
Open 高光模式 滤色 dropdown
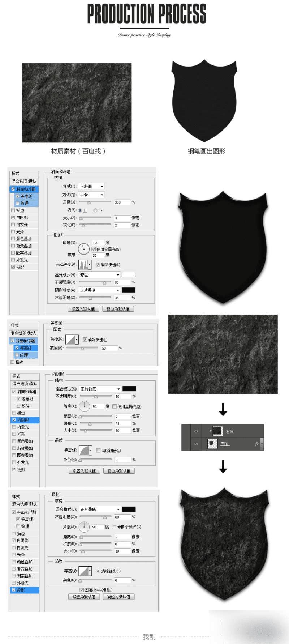coord(99,275)
